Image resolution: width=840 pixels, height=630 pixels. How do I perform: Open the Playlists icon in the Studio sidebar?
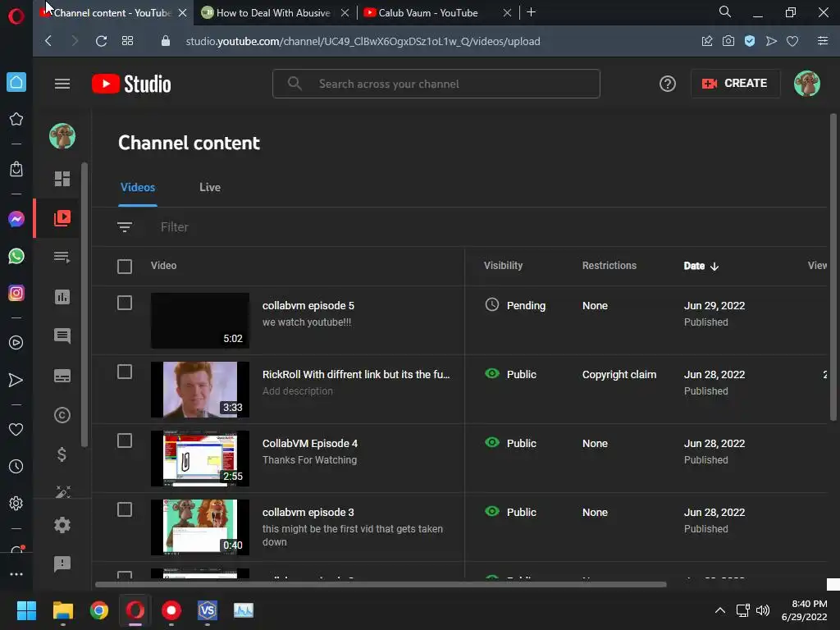pyautogui.click(x=62, y=257)
